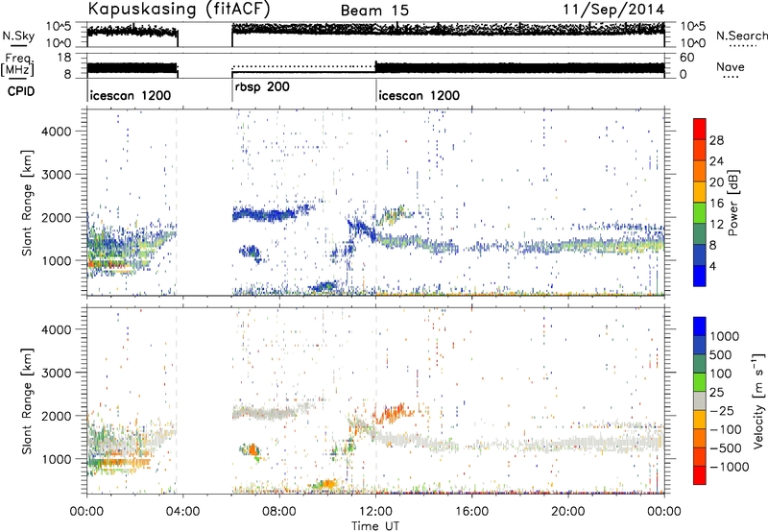
Task: Click the 28 dB colorbar tick label
Action: pyautogui.click(x=716, y=140)
